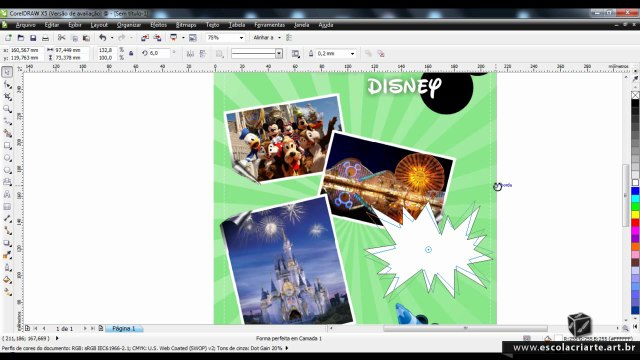This screenshot has height=360, width=640.
Task: Pick the red swatch in color palette
Action: pyautogui.click(x=635, y=223)
